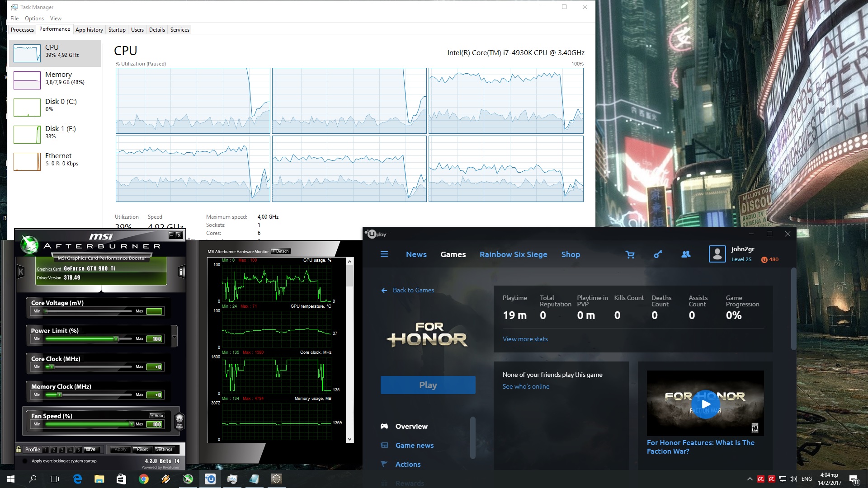Screen dimensions: 868x488
Task: Open the Uplay hamburger menu
Action: (x=384, y=254)
